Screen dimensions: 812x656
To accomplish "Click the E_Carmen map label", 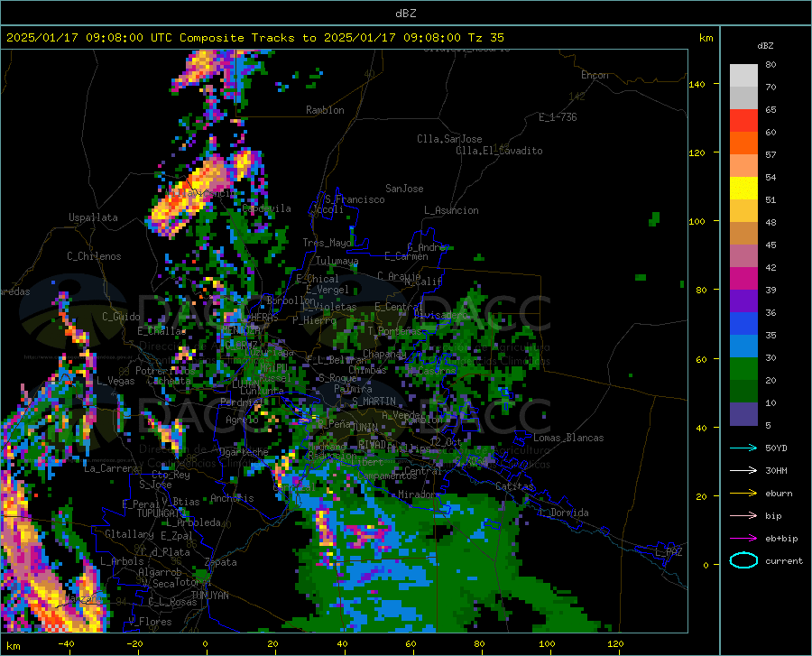I will point(407,255).
